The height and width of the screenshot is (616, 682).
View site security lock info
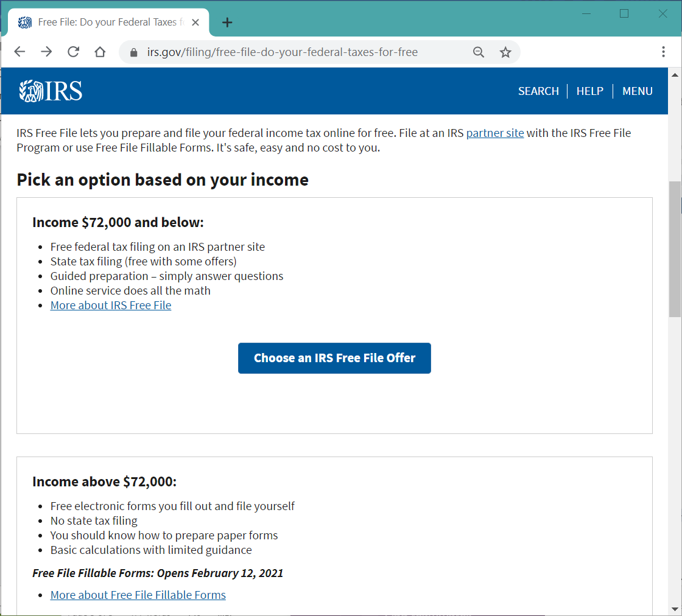click(134, 52)
